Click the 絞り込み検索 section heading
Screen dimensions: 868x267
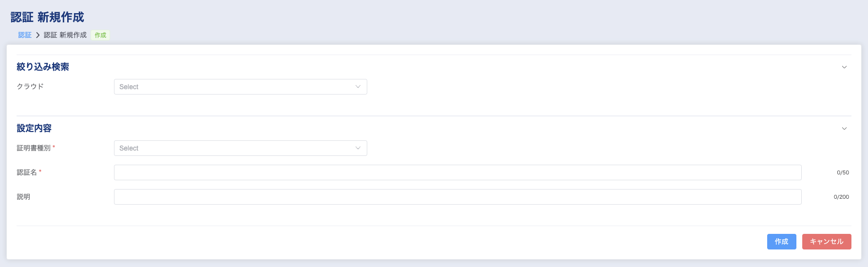pyautogui.click(x=43, y=67)
